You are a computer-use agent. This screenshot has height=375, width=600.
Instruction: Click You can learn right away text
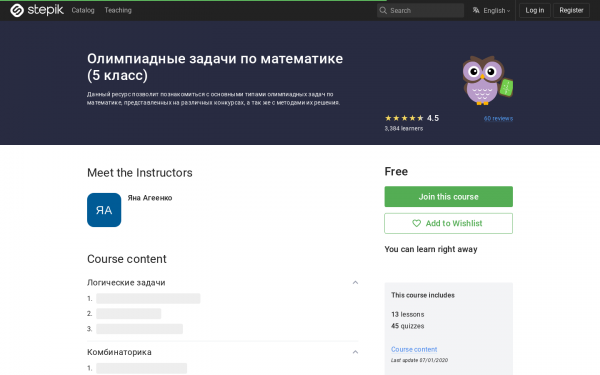click(431, 249)
